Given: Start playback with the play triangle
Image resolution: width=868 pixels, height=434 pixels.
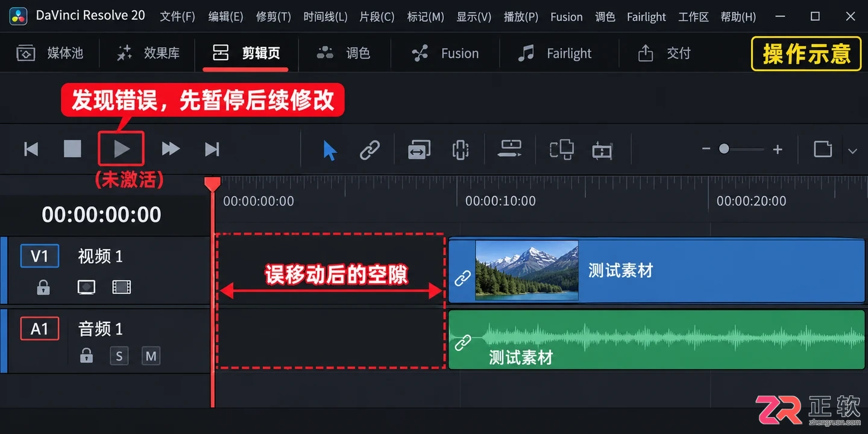Looking at the screenshot, I should pyautogui.click(x=122, y=148).
